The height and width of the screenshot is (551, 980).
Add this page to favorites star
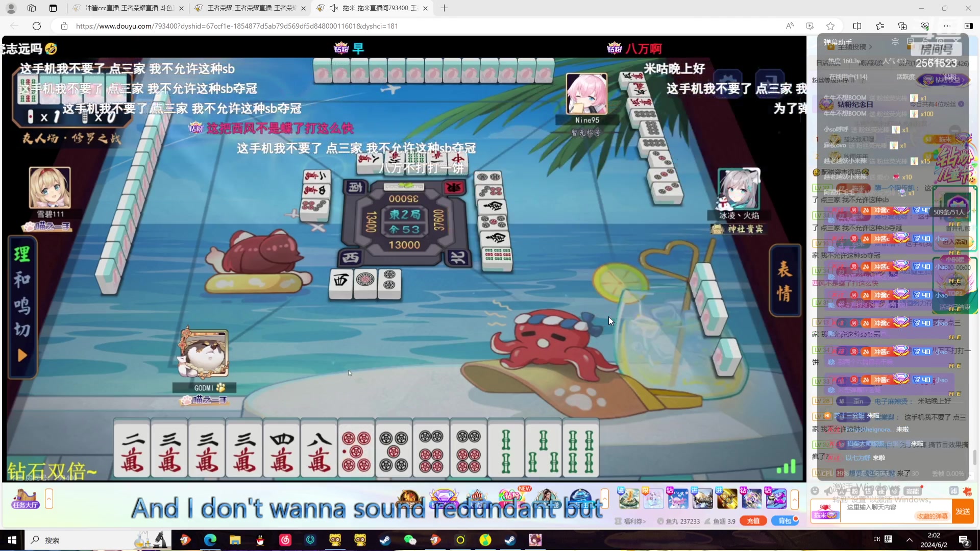click(x=830, y=26)
